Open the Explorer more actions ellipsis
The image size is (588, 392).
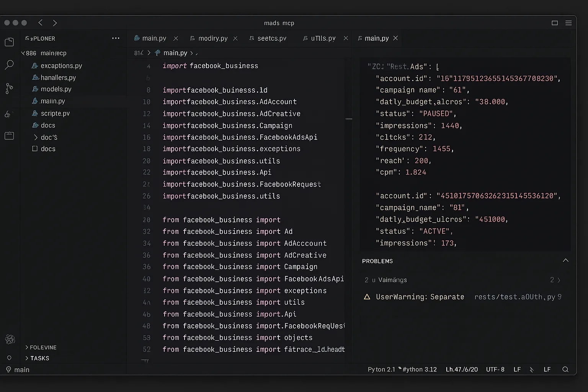116,38
